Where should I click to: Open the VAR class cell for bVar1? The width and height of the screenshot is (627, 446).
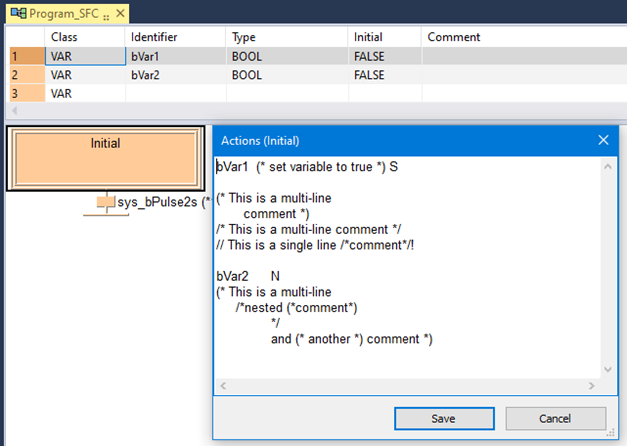pos(85,57)
